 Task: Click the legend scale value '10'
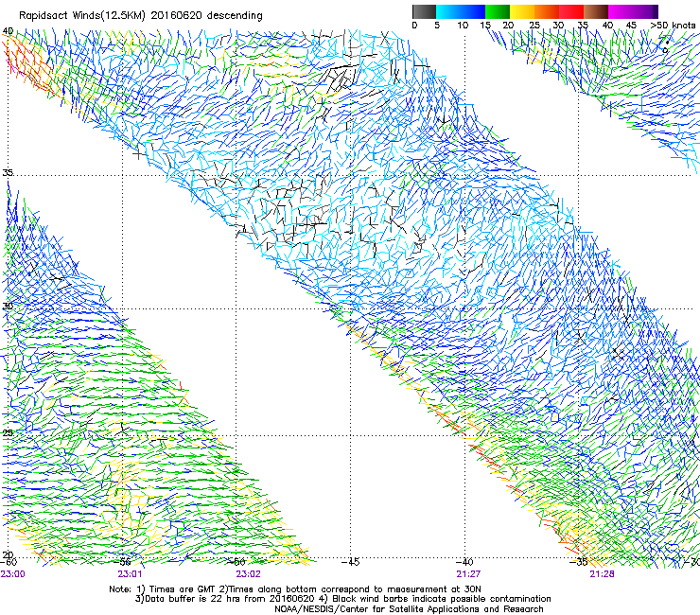[x=463, y=26]
